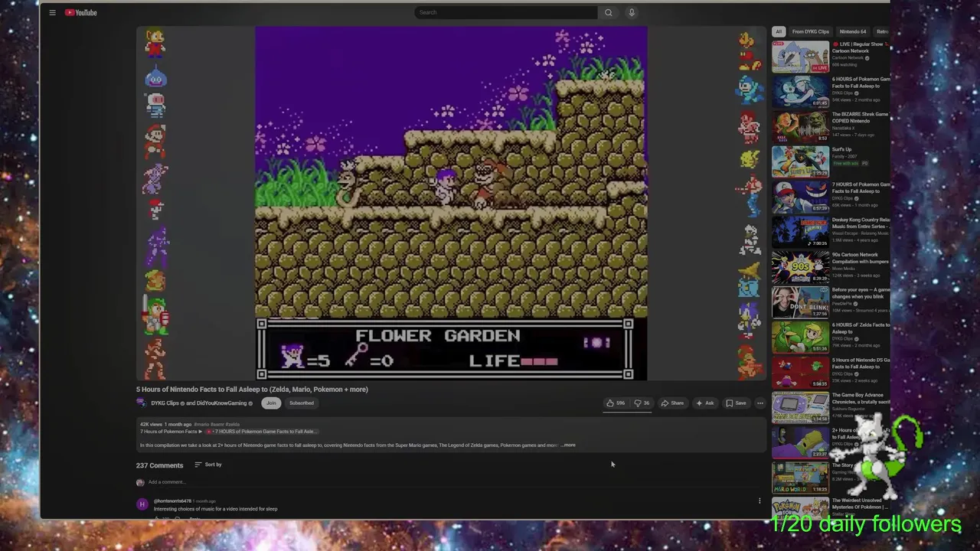Image resolution: width=980 pixels, height=551 pixels.
Task: Click 'Donkey Kong Country Relaxing Music' title
Action: pyautogui.click(x=861, y=223)
